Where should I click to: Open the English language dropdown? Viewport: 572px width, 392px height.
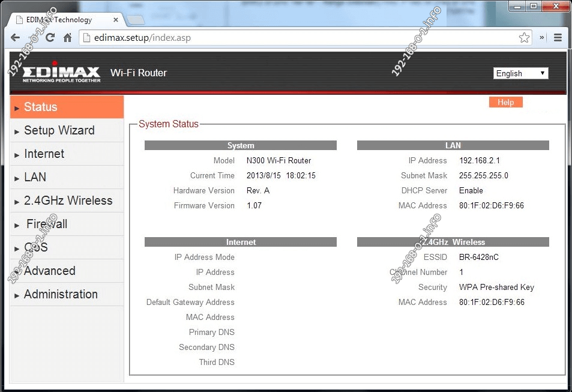520,73
